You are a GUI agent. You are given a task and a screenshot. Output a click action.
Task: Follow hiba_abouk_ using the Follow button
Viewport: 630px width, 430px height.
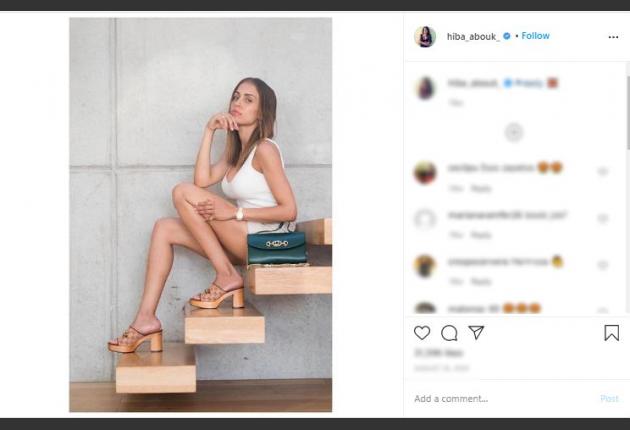point(535,36)
